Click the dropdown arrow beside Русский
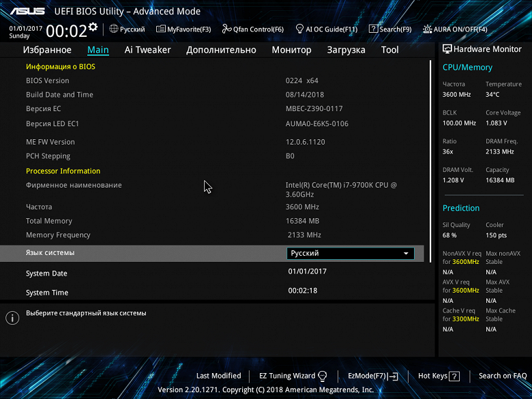Image resolution: width=532 pixels, height=399 pixels. tap(406, 254)
